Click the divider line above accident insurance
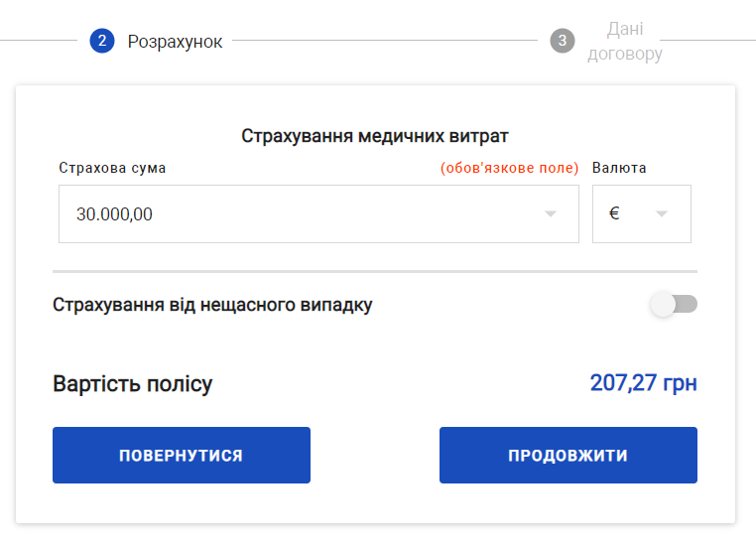The image size is (756, 550). pos(375,271)
